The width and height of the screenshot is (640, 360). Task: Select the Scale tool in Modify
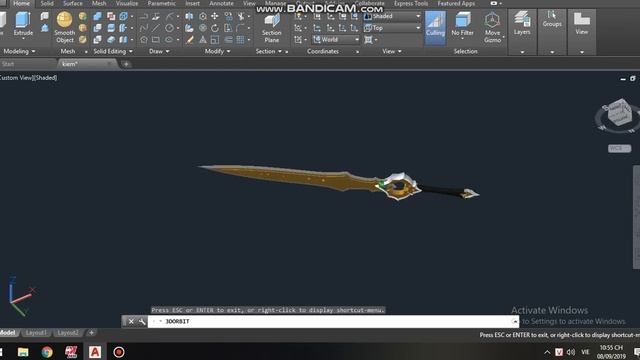pyautogui.click(x=215, y=40)
